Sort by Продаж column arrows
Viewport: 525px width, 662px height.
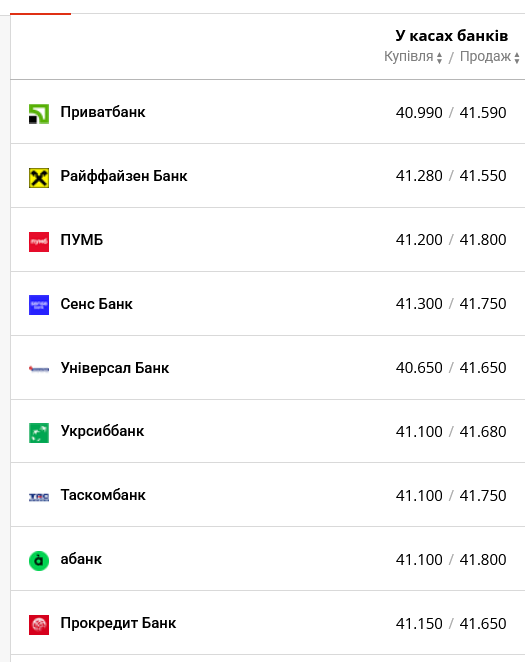[x=517, y=57]
